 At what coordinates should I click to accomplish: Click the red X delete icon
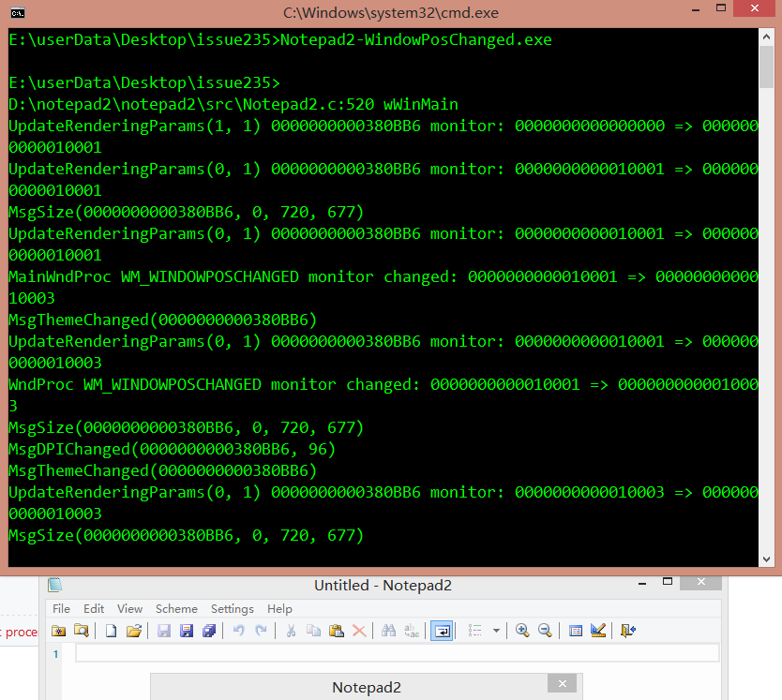359,631
